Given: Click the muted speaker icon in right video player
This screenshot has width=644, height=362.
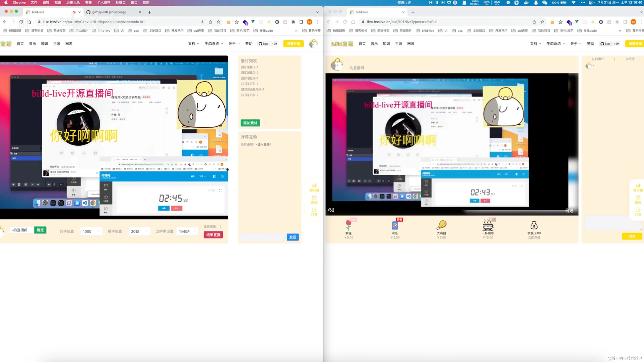Looking at the screenshot, I should point(331,210).
